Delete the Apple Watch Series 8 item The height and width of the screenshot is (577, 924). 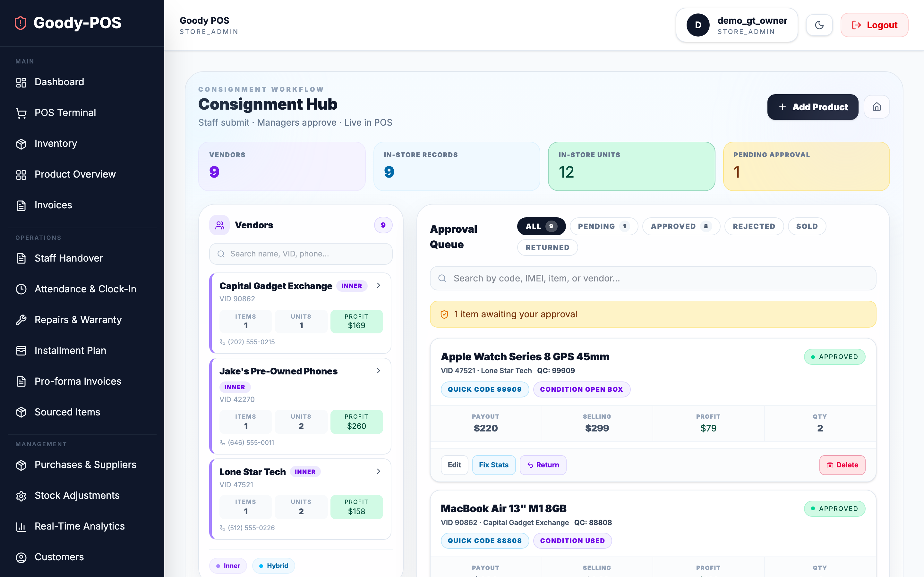[842, 465]
